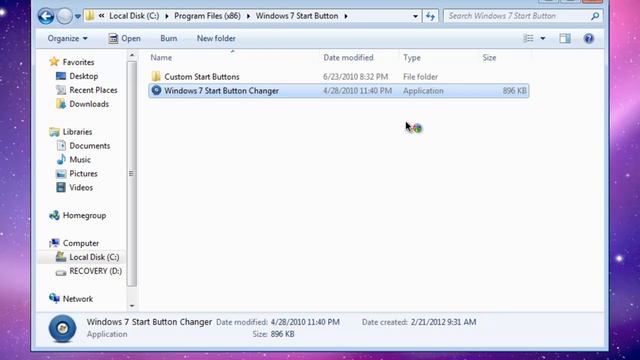Select Libraries in the navigation pane

pos(77,132)
